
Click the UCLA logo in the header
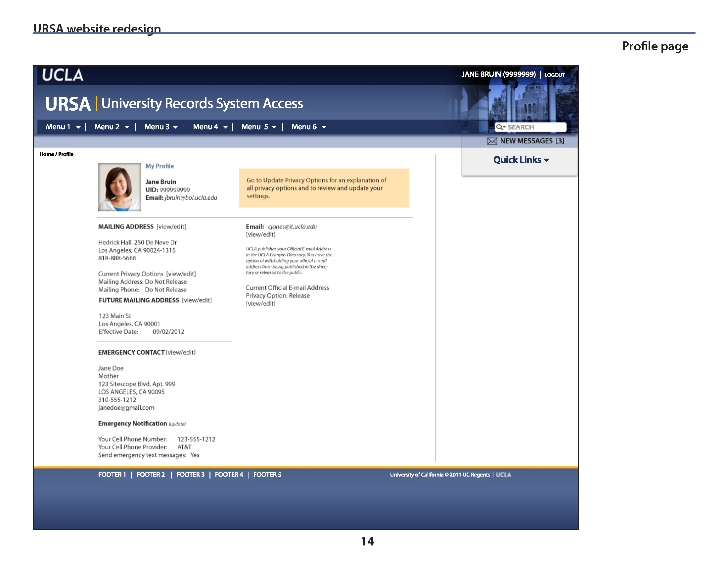(63, 75)
